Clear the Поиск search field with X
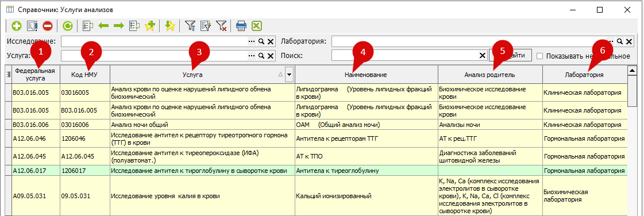Screen dimensions: 644x216 pyautogui.click(x=483, y=56)
